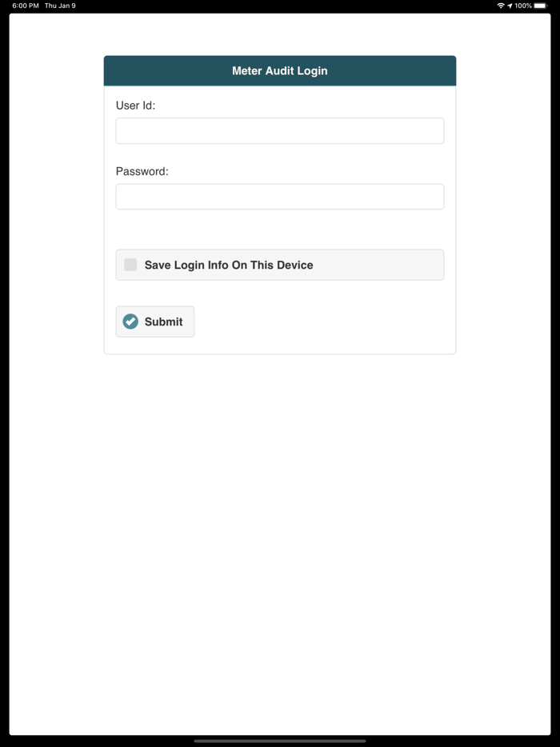The width and height of the screenshot is (560, 747).
Task: Tap the home indicator bar at screen bottom
Action: pos(280,741)
